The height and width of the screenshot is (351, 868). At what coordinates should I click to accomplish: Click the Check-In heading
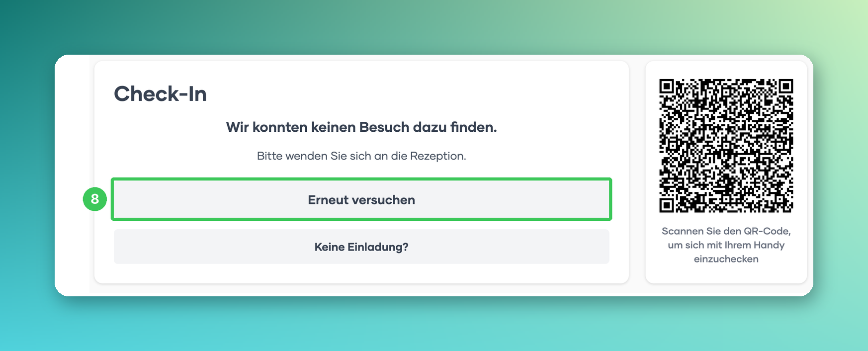tap(160, 93)
